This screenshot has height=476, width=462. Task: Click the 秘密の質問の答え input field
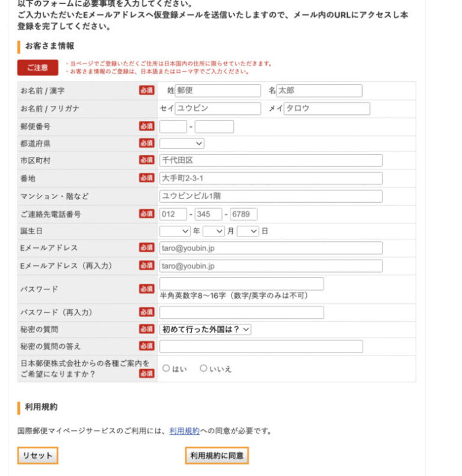pyautogui.click(x=261, y=347)
